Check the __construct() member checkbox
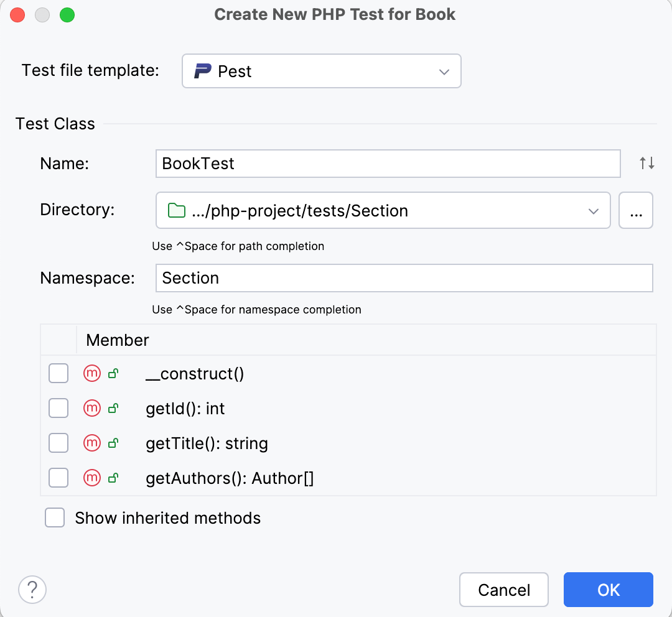The width and height of the screenshot is (672, 617). [58, 373]
